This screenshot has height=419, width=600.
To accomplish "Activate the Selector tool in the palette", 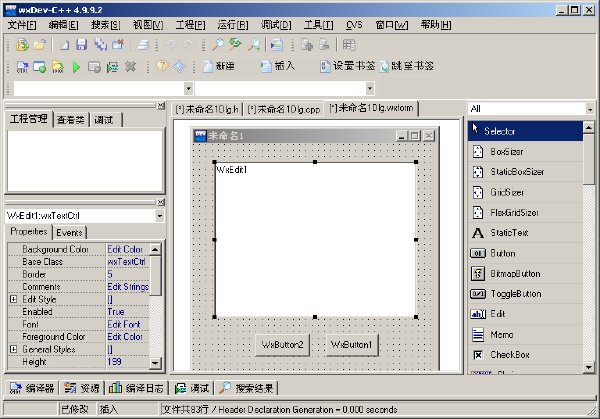I will click(x=525, y=131).
